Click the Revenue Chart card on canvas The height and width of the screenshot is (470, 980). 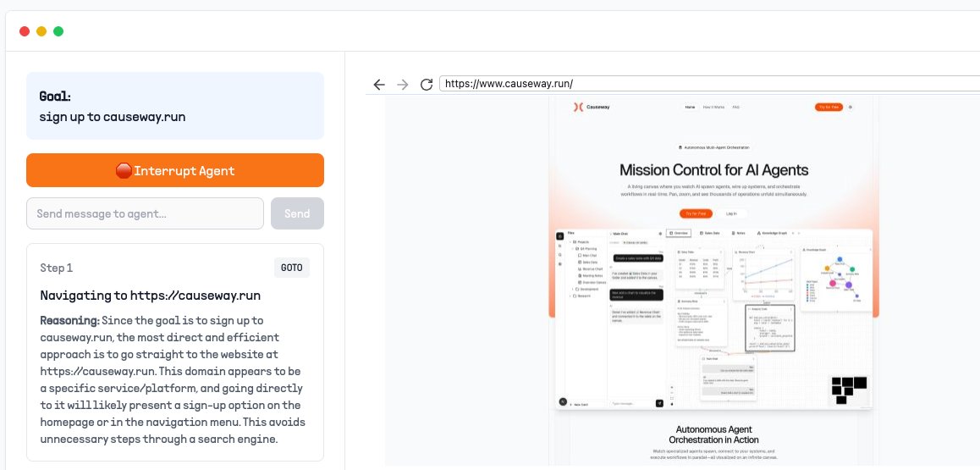tap(763, 275)
